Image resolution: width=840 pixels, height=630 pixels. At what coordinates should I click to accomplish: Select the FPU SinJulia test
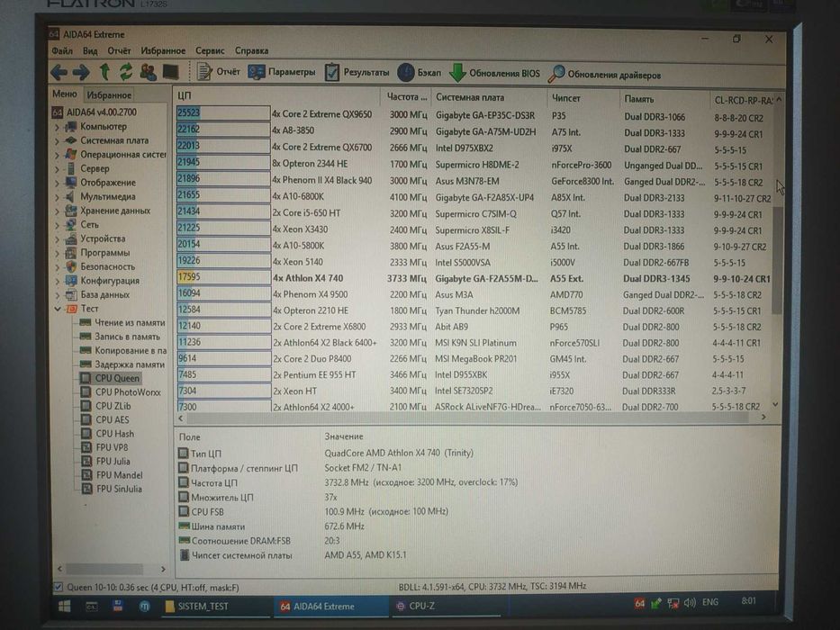(119, 489)
